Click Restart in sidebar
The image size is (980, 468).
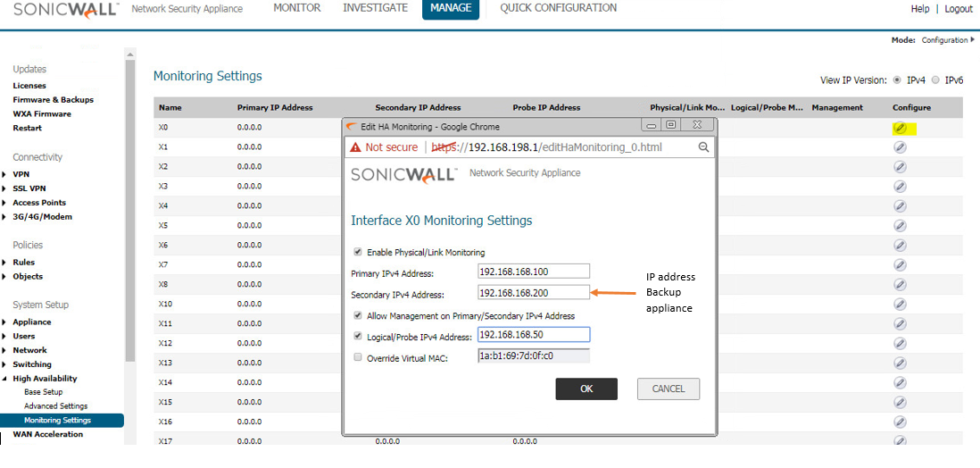tap(28, 129)
